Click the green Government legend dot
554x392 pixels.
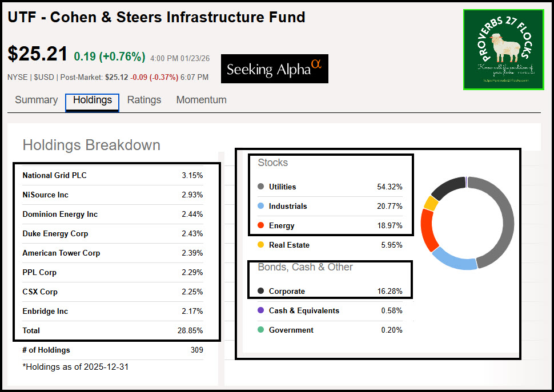tap(260, 330)
